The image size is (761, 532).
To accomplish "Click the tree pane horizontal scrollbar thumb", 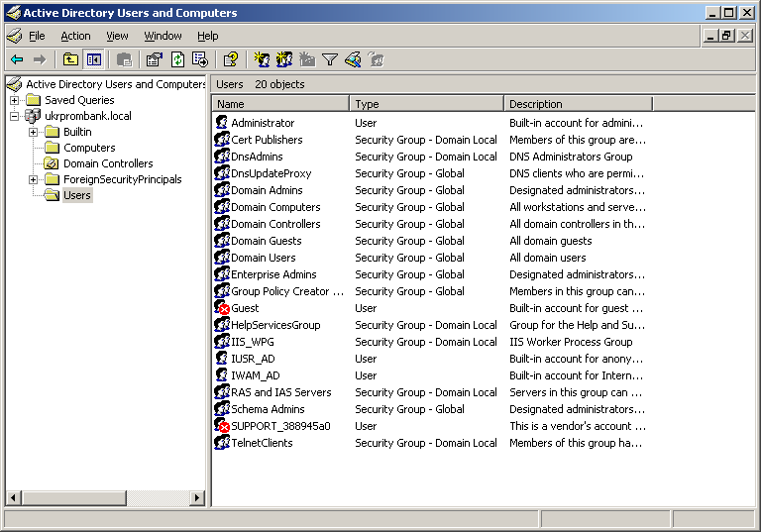I will click(x=73, y=497).
